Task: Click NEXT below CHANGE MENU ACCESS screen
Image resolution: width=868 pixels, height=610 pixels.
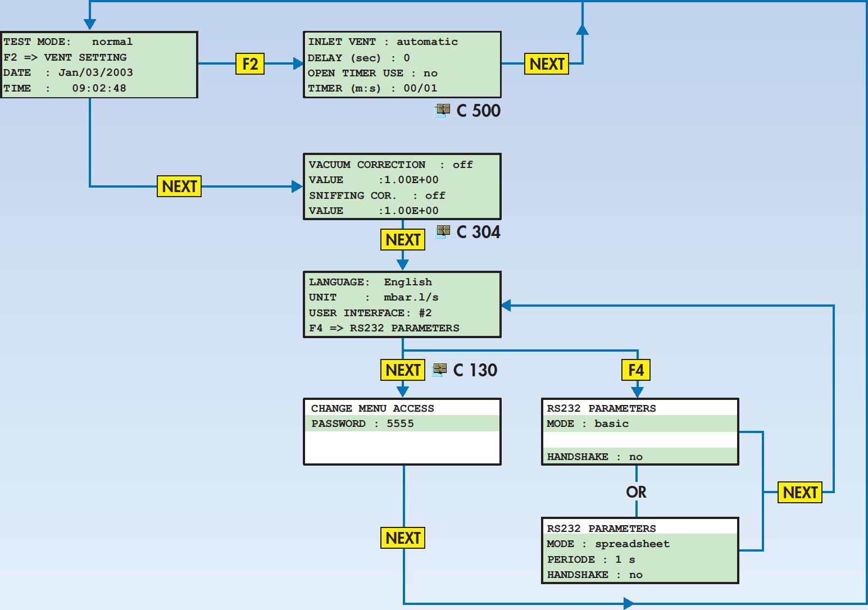Action: click(403, 538)
